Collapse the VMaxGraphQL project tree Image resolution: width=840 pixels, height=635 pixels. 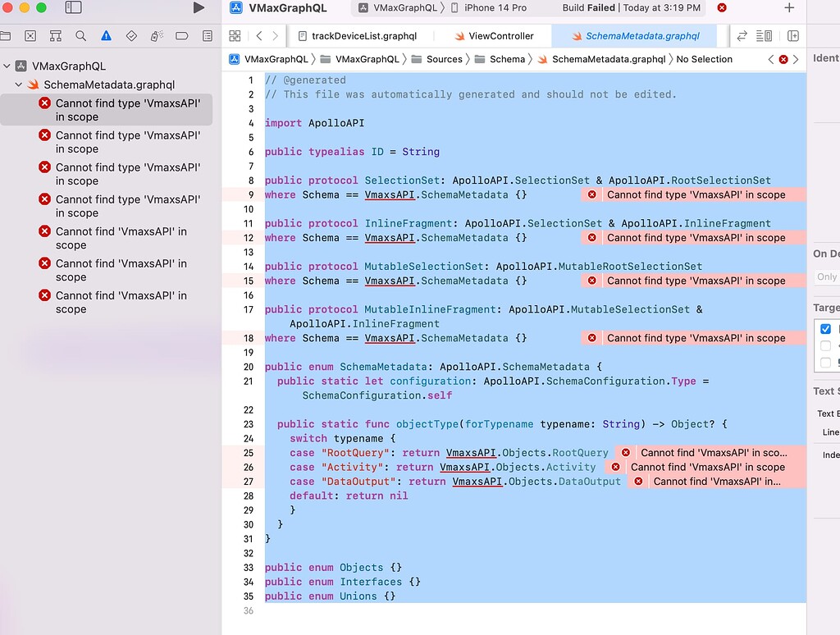point(7,65)
